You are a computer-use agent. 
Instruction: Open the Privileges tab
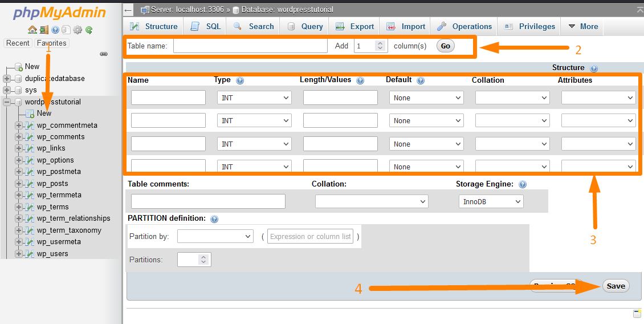[x=529, y=26]
